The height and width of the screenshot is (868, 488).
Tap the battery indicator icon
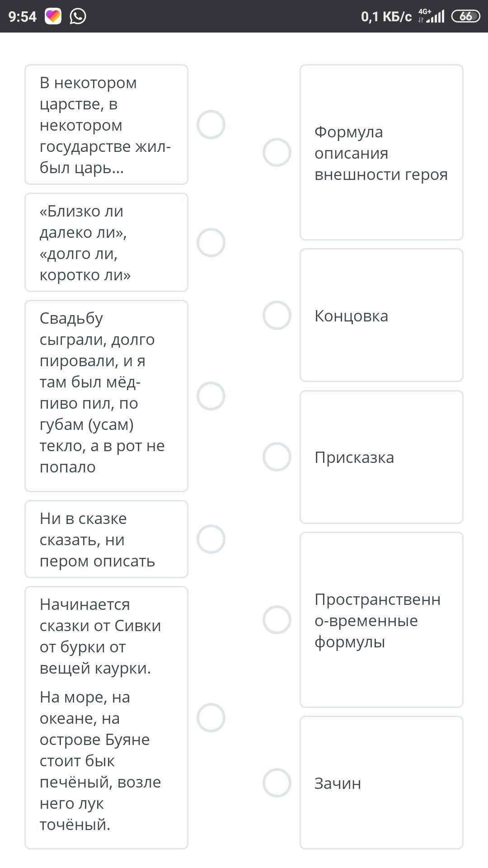coord(465,16)
